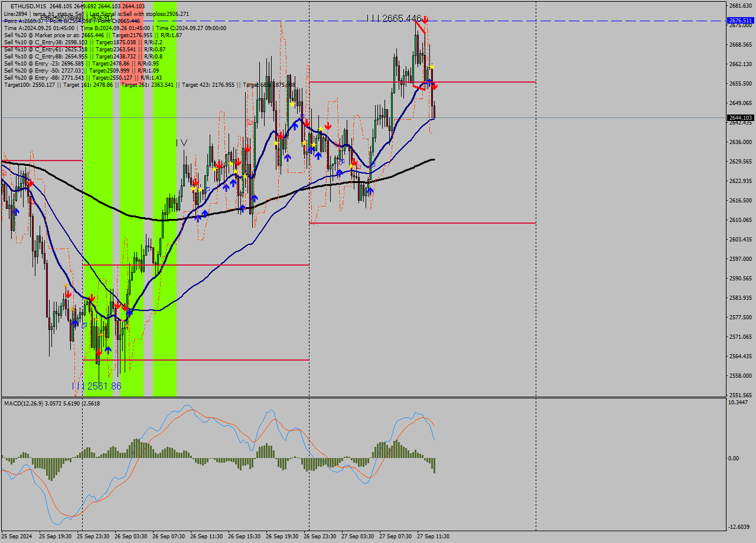Click the 26 Sep 11:30 time axis label
This screenshot has width=756, height=543.
(206, 537)
